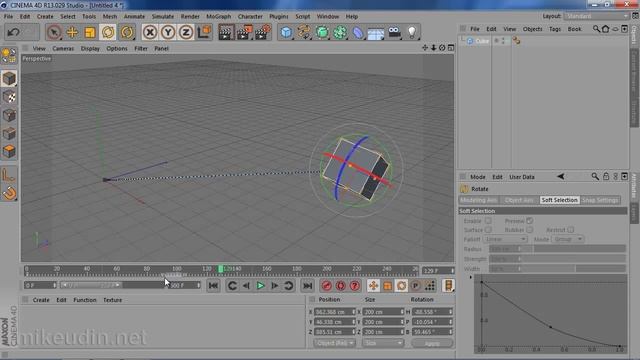Screen dimensions: 640x360
Task: Toggle parameter keyframing P icon
Action: pos(416,286)
